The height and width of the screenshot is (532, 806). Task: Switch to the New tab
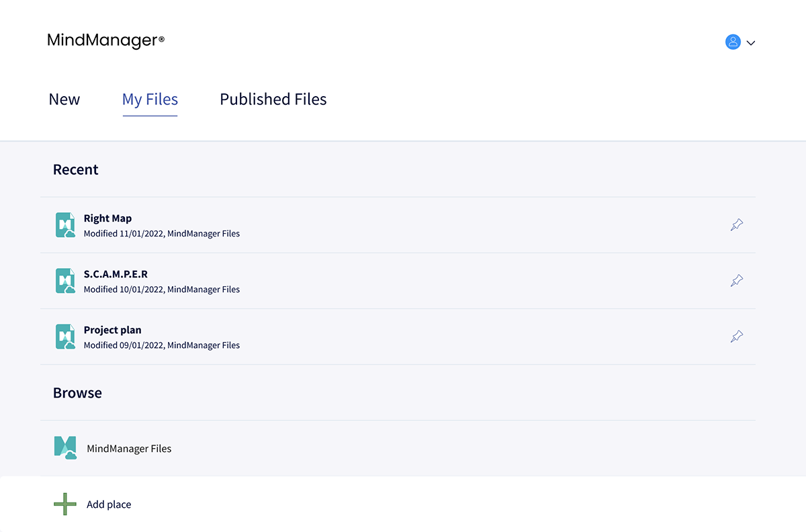pos(64,99)
